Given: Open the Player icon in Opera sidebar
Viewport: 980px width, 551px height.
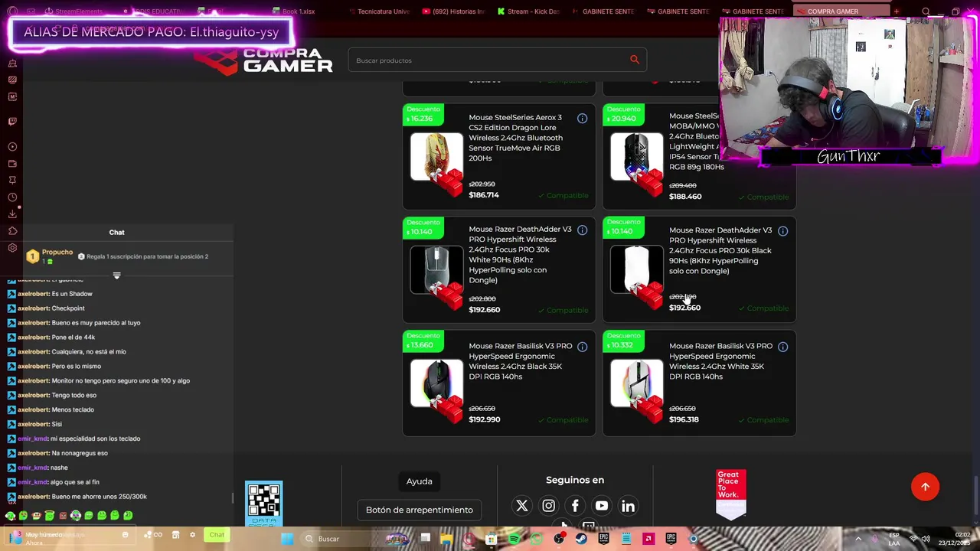Looking at the screenshot, I should (x=12, y=147).
